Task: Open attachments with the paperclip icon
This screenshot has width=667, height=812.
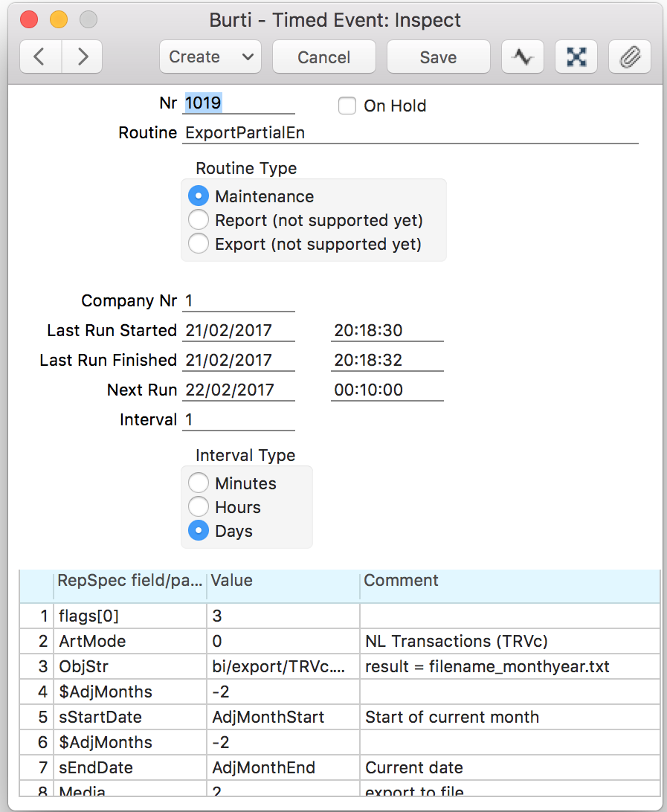Action: pyautogui.click(x=629, y=57)
